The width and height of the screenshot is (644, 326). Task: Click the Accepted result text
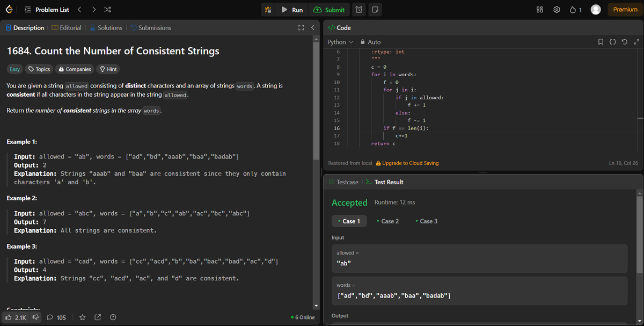click(x=349, y=202)
